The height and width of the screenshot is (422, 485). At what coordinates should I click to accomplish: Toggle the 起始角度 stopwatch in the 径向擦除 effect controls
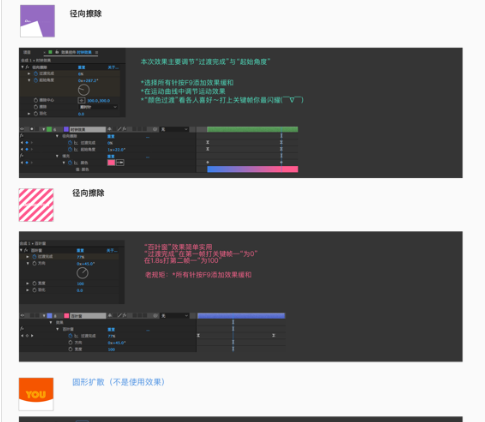[x=36, y=80]
